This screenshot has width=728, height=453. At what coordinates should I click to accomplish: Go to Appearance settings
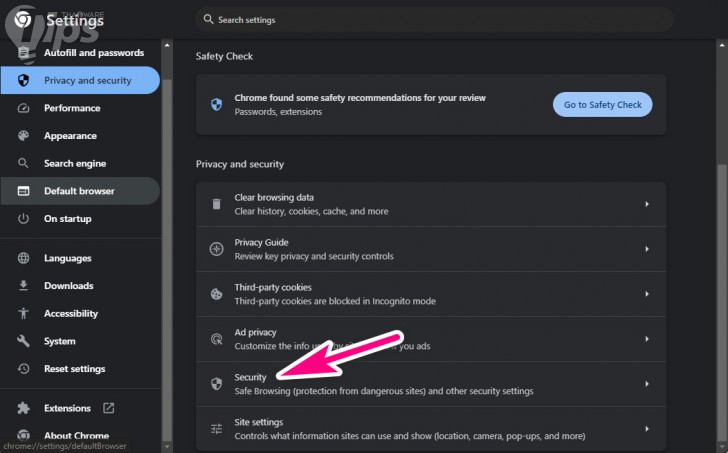click(80, 136)
